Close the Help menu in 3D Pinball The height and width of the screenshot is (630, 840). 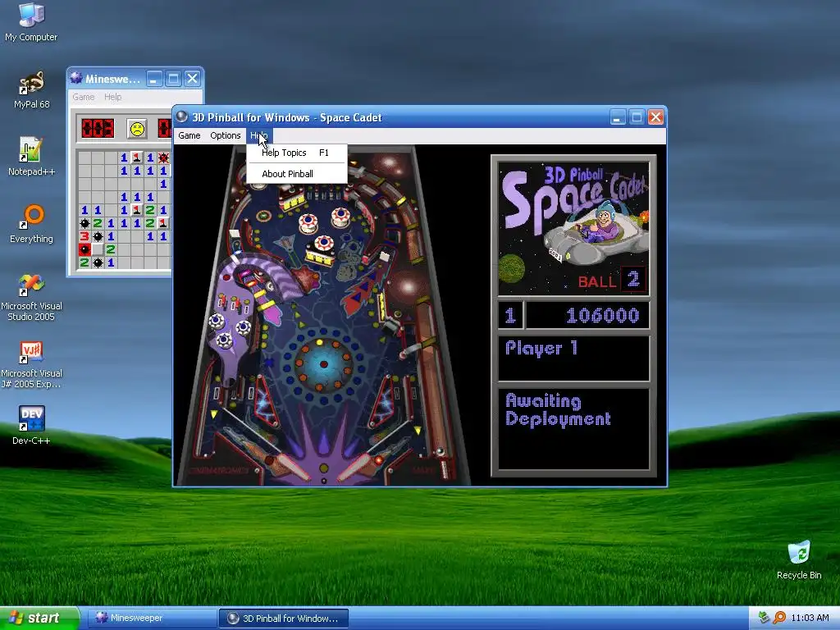click(259, 135)
